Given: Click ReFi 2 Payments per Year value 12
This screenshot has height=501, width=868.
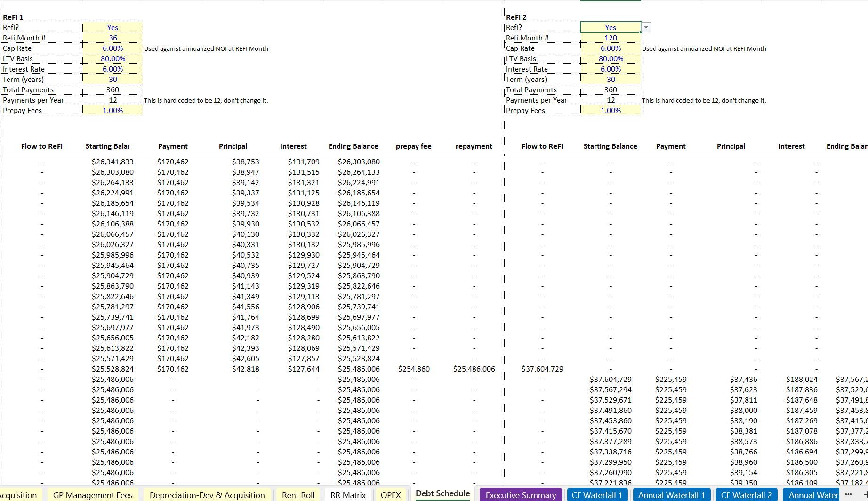Looking at the screenshot, I should [x=611, y=100].
